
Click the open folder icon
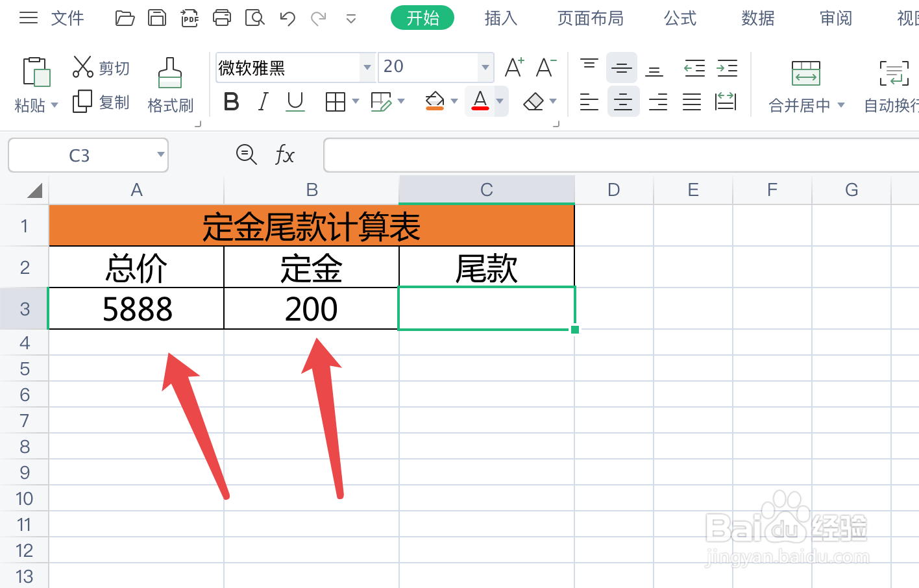coord(125,18)
